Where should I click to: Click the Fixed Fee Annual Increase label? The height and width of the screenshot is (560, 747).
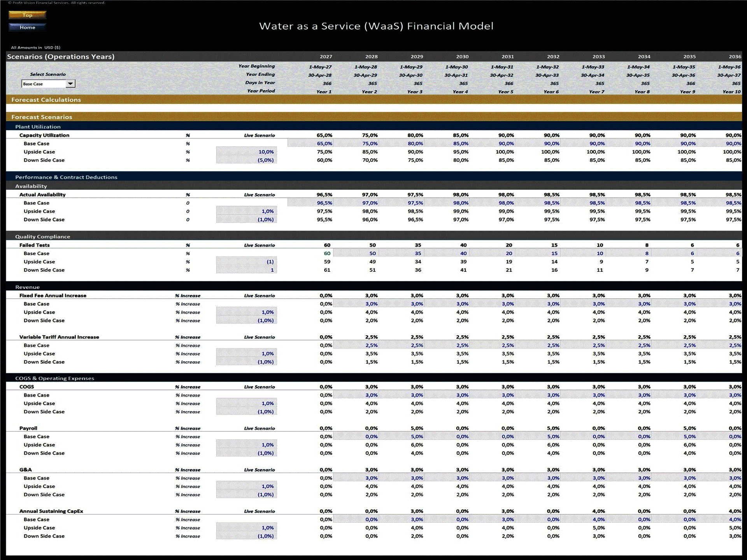click(x=53, y=296)
